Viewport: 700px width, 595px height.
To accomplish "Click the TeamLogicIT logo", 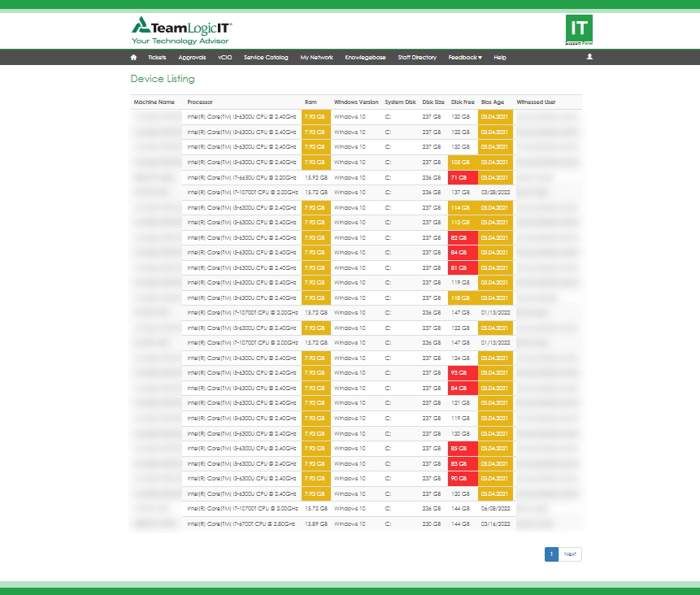I will click(x=181, y=31).
